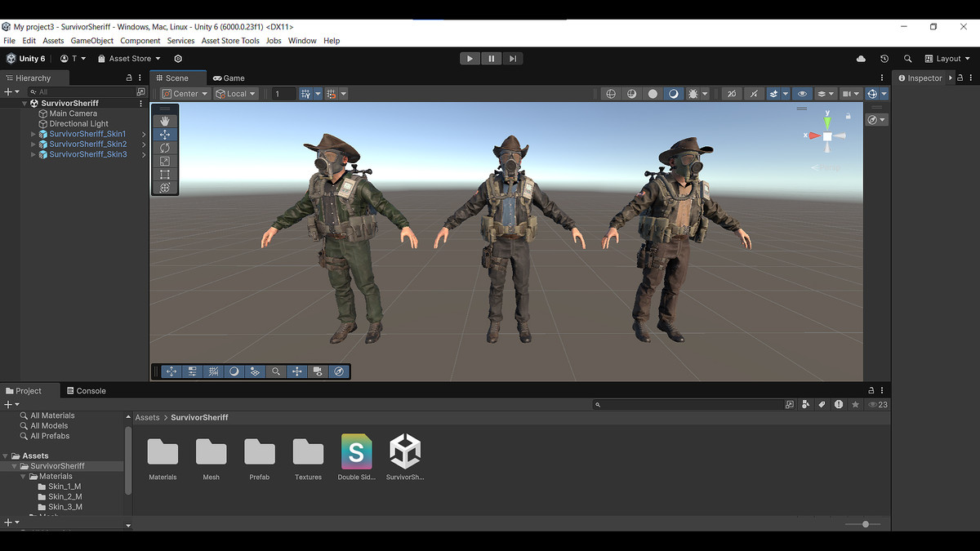Toggle hidden packages count eye 23
The image size is (980, 551).
pyautogui.click(x=878, y=404)
